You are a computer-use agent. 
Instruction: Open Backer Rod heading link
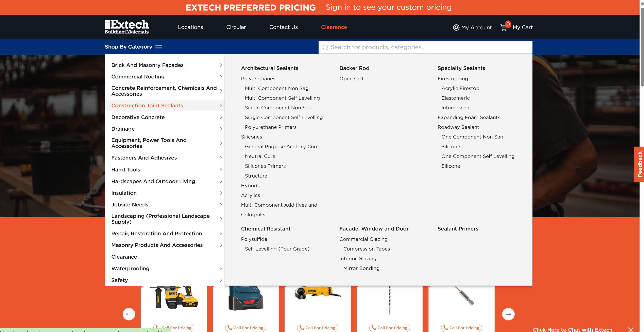pos(354,68)
